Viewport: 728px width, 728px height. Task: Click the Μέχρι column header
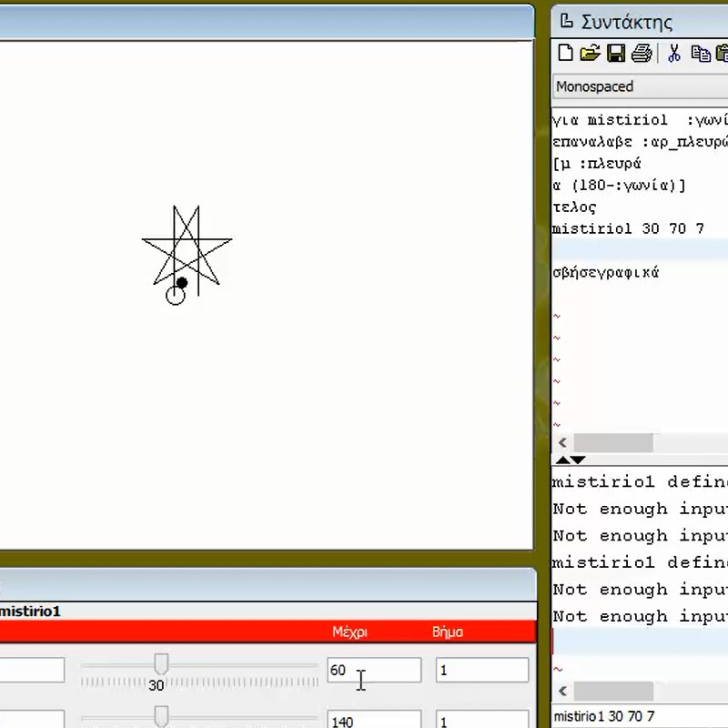point(349,632)
